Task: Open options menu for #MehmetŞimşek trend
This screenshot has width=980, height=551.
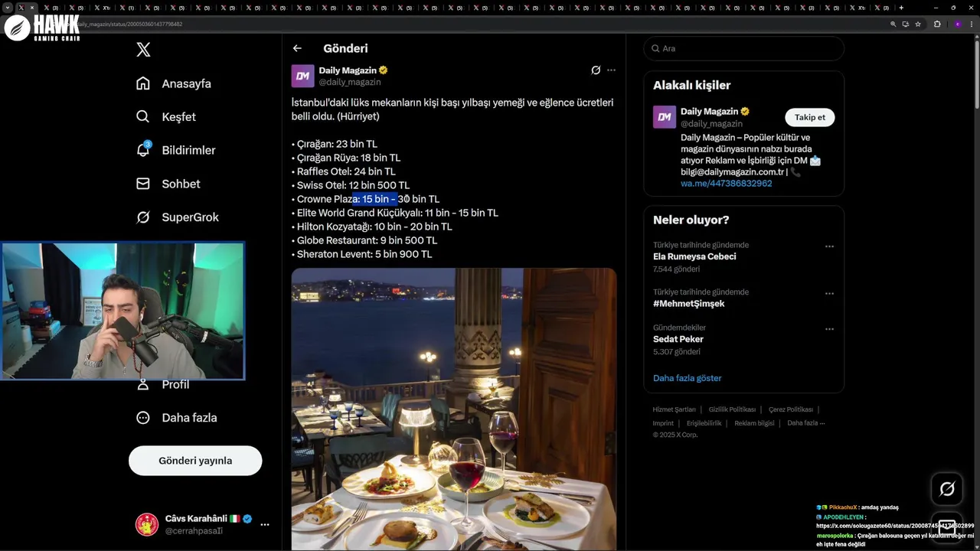Action: (829, 293)
